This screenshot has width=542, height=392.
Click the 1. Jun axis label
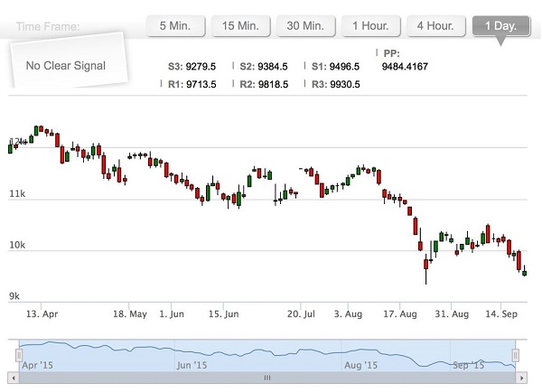pos(172,314)
